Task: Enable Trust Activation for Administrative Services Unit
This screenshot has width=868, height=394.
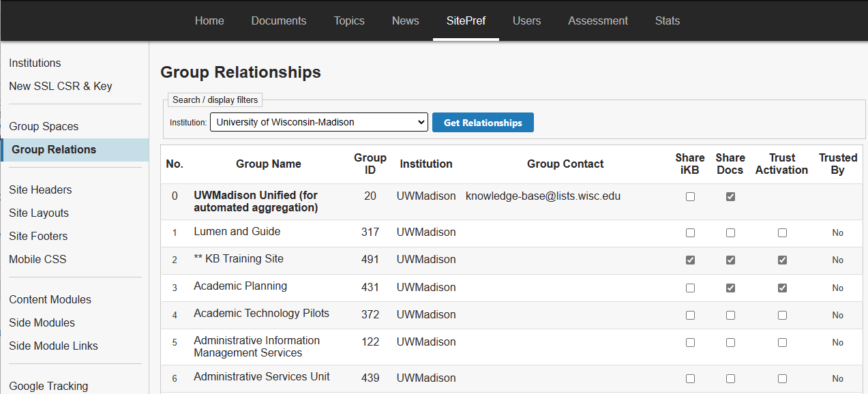Action: click(x=782, y=379)
